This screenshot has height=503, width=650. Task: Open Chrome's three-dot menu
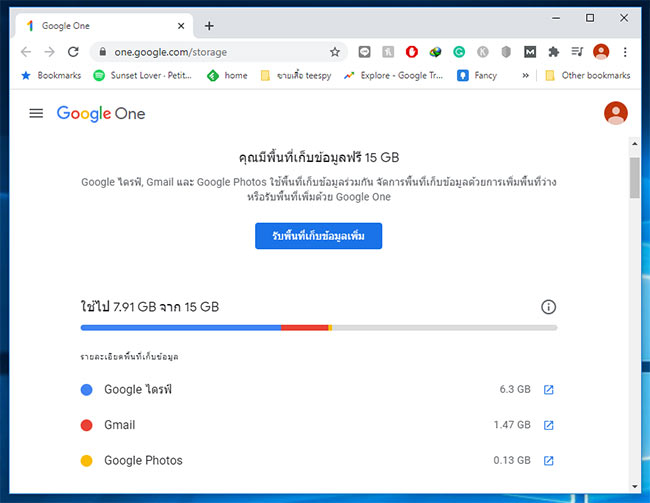pyautogui.click(x=625, y=52)
